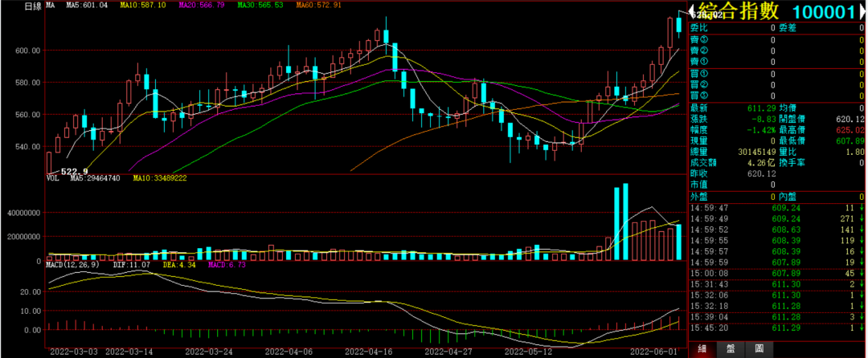Click the 外盤 label

698,197
